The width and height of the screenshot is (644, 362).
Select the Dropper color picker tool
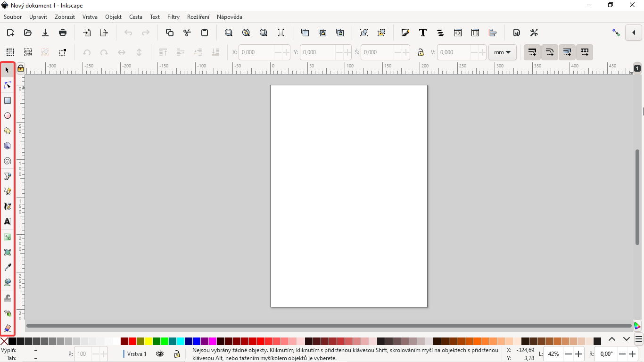(x=8, y=267)
